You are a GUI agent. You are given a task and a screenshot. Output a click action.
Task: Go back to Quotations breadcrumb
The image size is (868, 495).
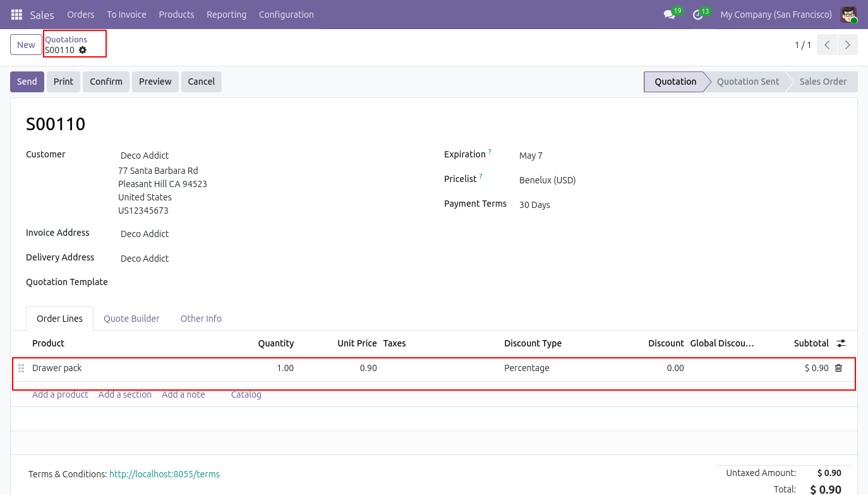(66, 39)
